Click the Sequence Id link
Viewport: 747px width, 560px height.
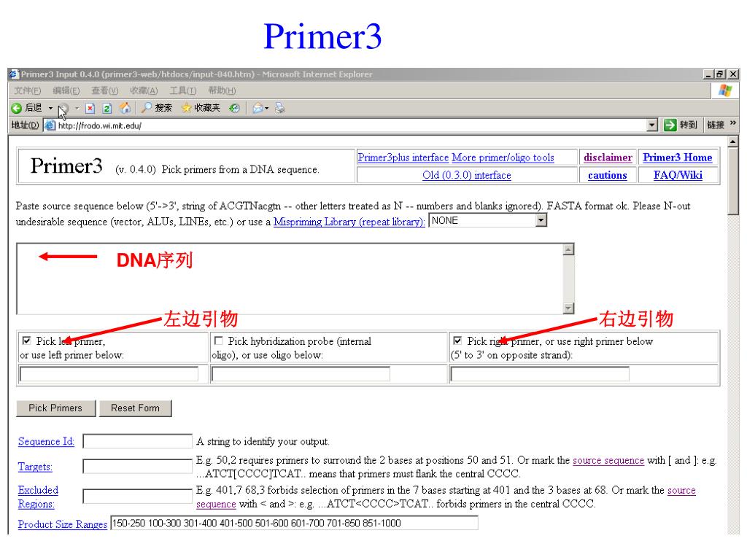click(x=46, y=441)
